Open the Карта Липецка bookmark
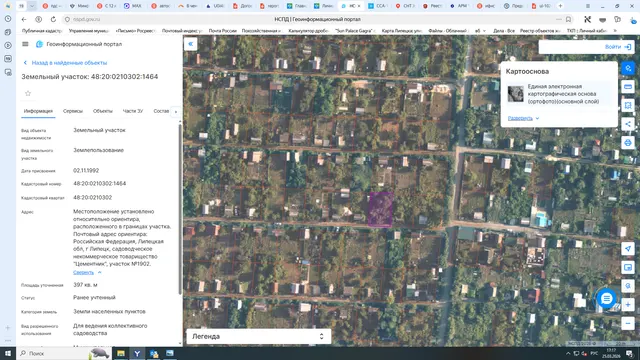640x360 pixels. click(402, 31)
